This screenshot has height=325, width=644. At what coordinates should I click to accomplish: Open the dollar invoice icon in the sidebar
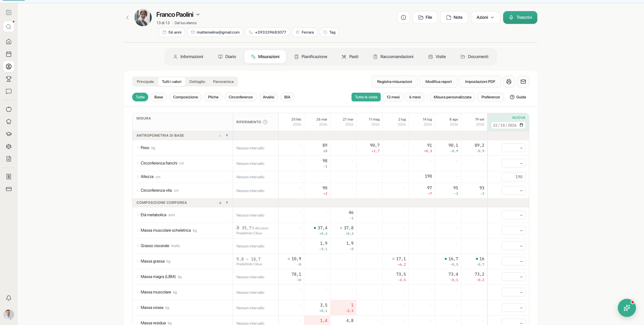[9, 177]
